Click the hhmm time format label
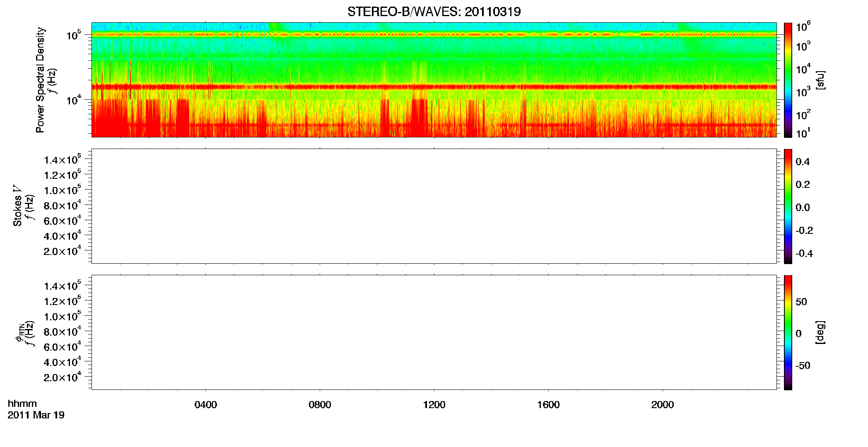This screenshot has height=447, width=868. click(22, 404)
